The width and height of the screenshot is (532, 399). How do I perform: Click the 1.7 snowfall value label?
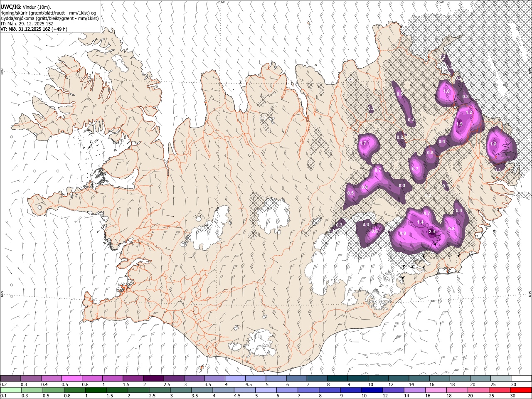(x=363, y=143)
